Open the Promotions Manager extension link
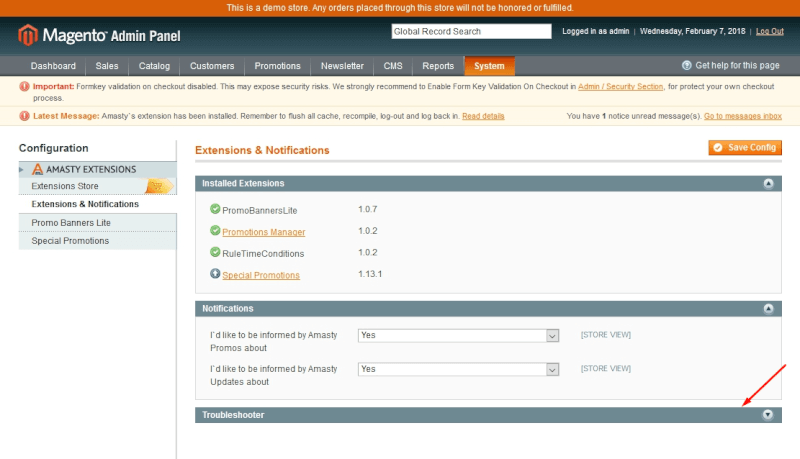The image size is (800, 459). click(x=264, y=232)
